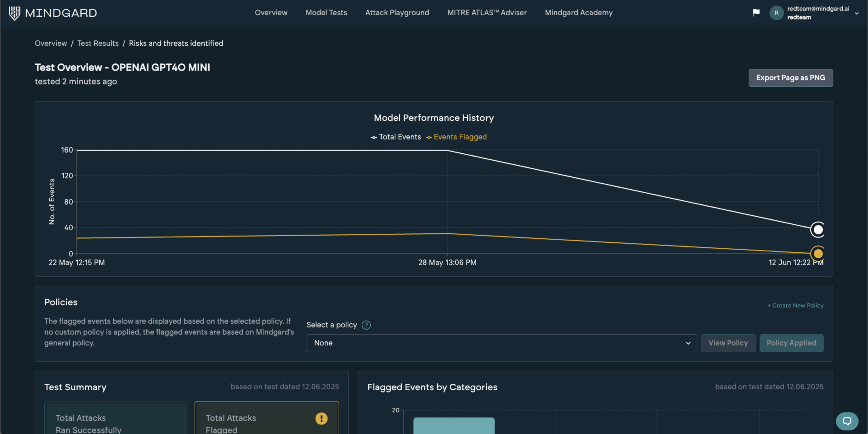Toggle Events Flagged series in legend

[x=456, y=137]
